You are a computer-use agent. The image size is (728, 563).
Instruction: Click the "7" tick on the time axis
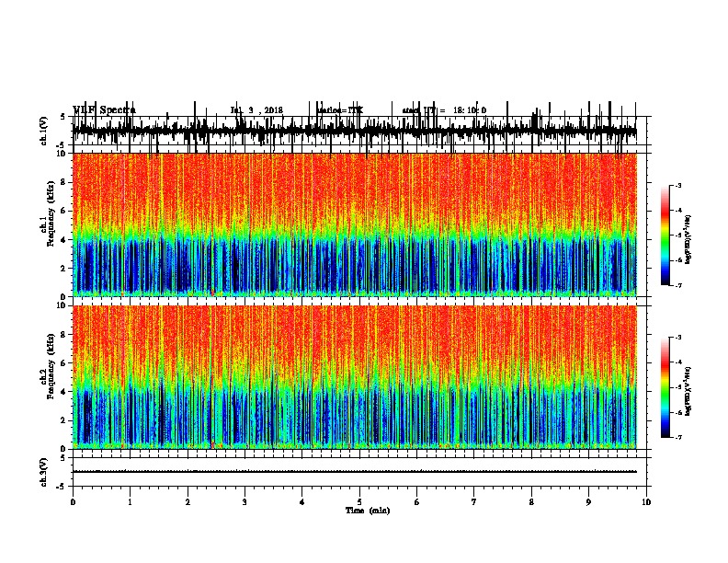[473, 502]
